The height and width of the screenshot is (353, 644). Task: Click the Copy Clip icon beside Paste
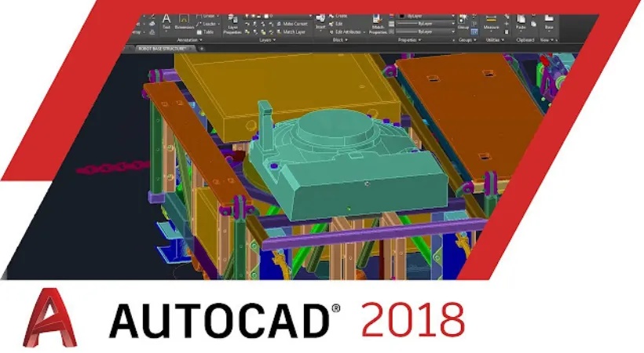[x=533, y=24]
